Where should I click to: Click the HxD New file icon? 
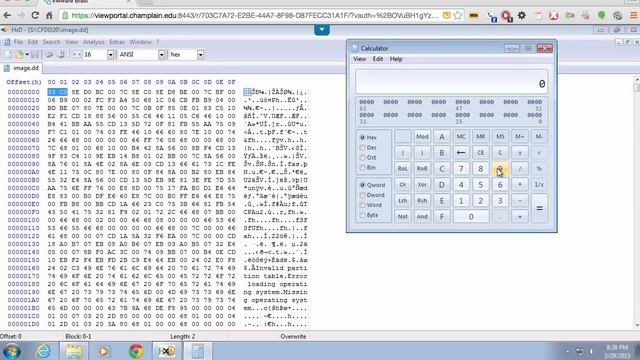point(8,54)
